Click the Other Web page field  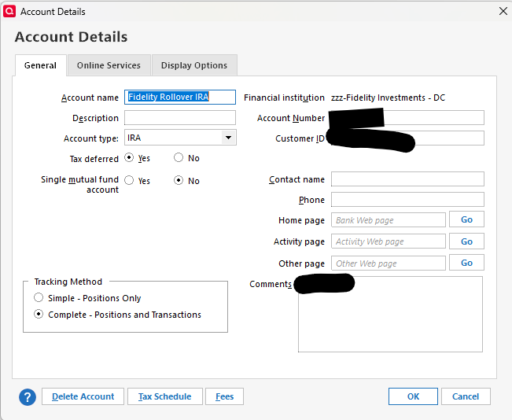[x=389, y=263]
